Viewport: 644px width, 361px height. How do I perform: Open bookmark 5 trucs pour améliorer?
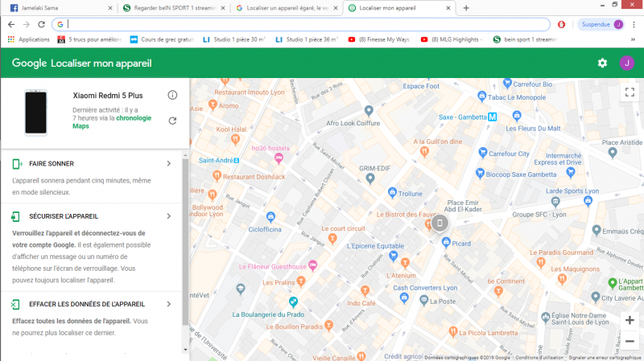(89, 39)
